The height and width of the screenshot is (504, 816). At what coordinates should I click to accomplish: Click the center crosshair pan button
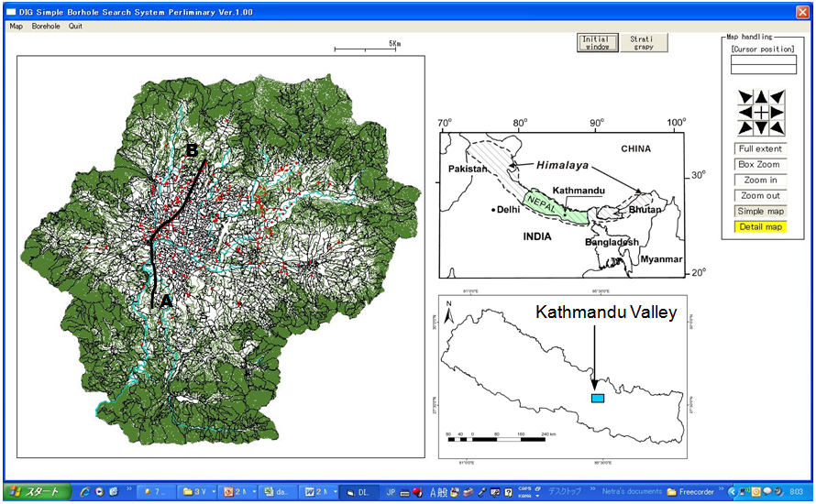[760, 112]
